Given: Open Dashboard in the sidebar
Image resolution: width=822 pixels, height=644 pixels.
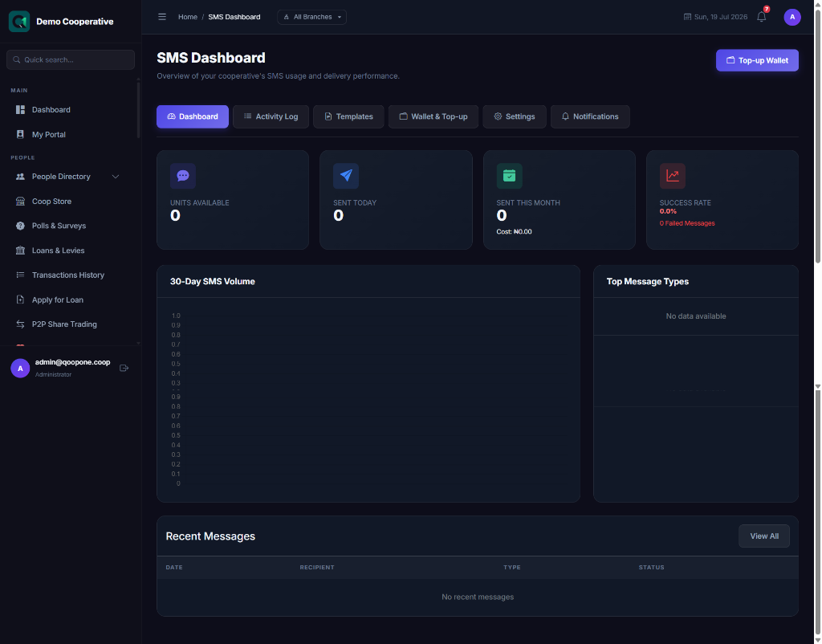Looking at the screenshot, I should (x=51, y=109).
